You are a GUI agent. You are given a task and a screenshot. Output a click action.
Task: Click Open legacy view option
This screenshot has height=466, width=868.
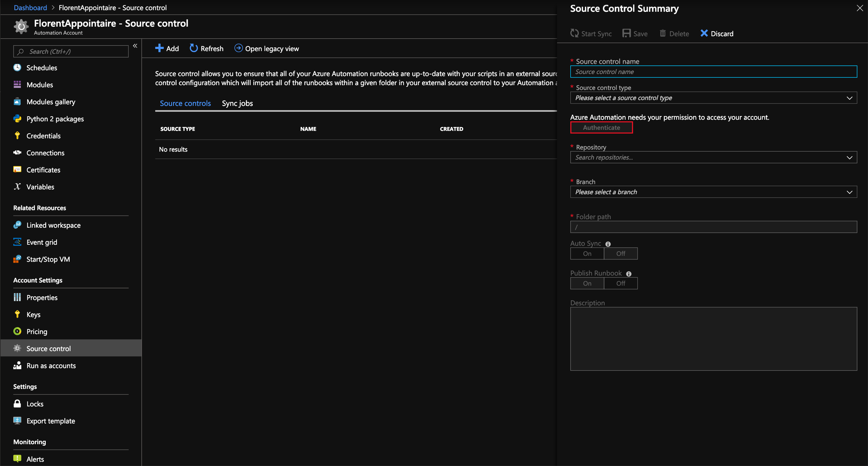266,48
